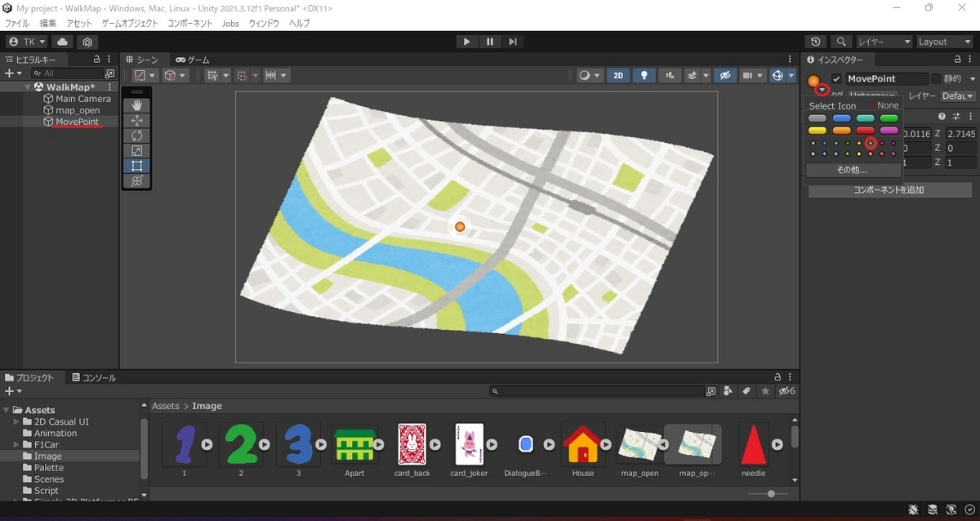The width and height of the screenshot is (980, 521).
Task: Lock the Project panel
Action: pos(778,377)
